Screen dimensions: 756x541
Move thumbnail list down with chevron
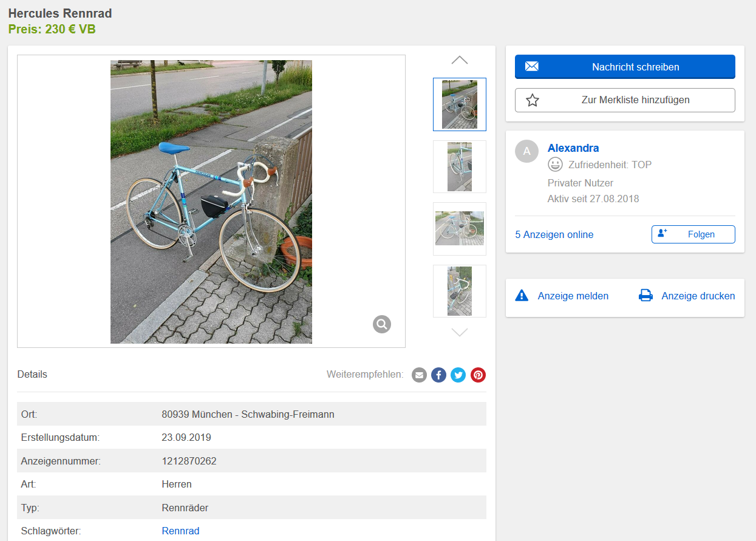point(460,332)
